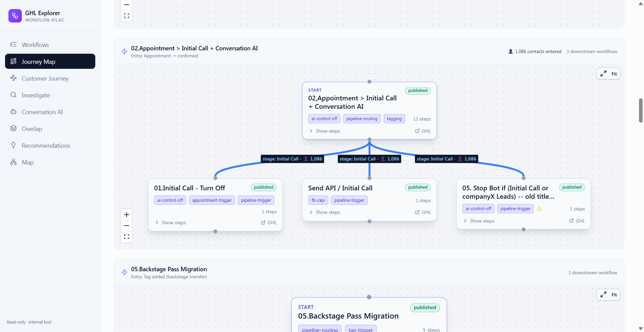This screenshot has width=644, height=332.
Task: Click the Conversation AI bot icon
Action: [x=13, y=111]
